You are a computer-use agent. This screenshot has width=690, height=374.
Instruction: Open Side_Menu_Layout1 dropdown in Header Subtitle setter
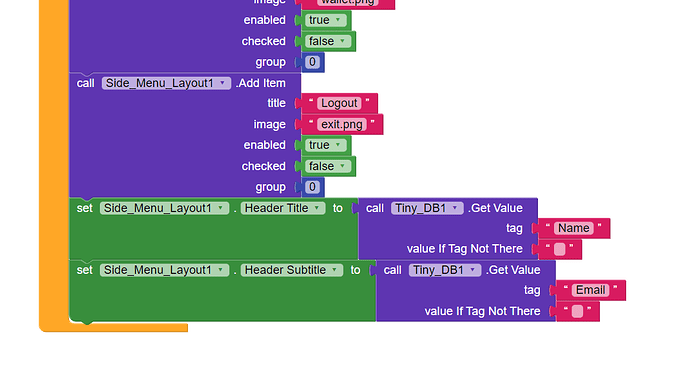tap(164, 270)
